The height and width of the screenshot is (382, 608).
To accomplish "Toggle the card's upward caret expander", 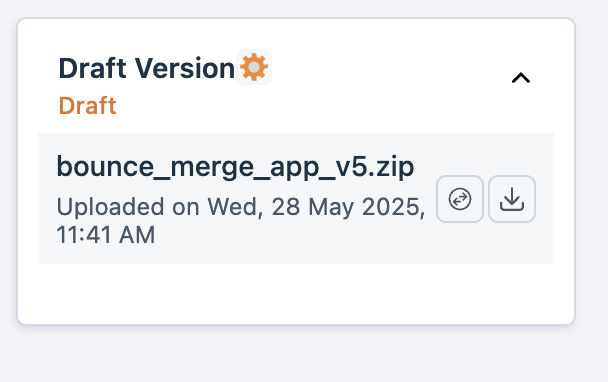I will 521,78.
